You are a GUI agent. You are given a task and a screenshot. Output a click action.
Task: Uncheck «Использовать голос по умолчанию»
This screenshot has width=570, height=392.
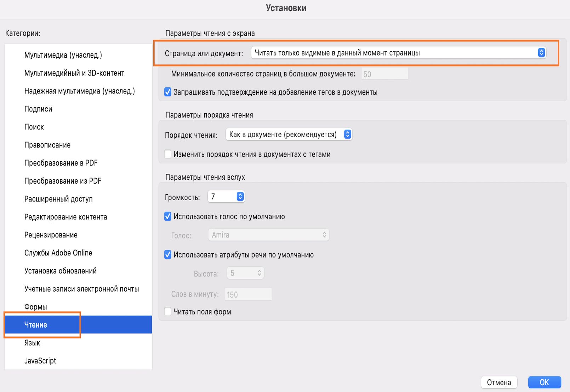click(168, 217)
